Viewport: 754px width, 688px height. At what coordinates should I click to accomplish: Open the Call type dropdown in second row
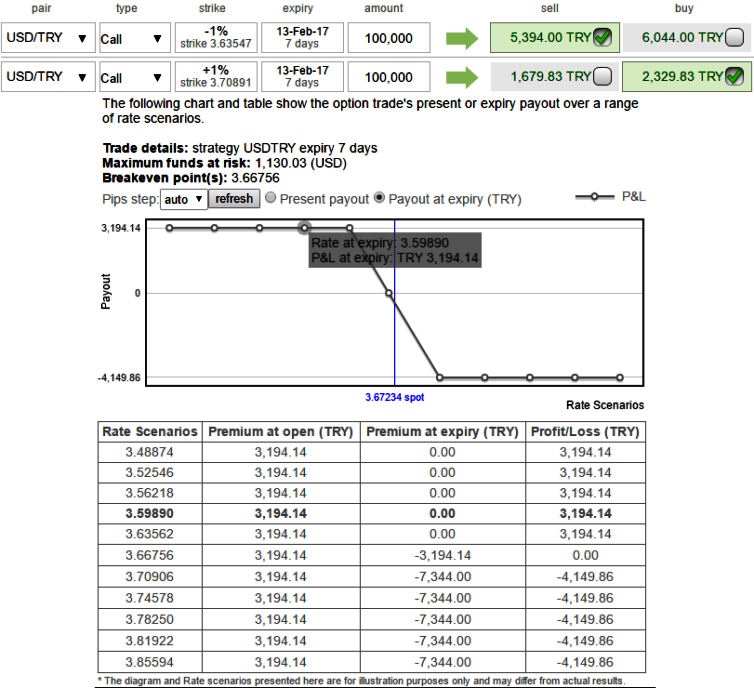[135, 76]
